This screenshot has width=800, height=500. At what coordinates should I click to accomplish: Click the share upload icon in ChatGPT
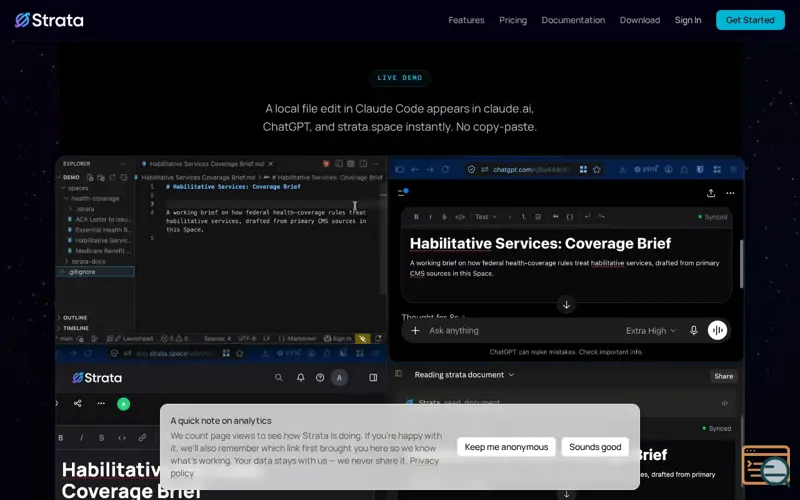[711, 193]
